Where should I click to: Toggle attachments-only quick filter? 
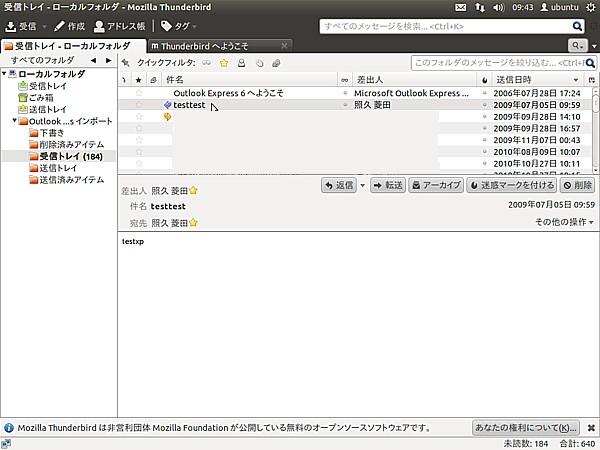click(276, 63)
